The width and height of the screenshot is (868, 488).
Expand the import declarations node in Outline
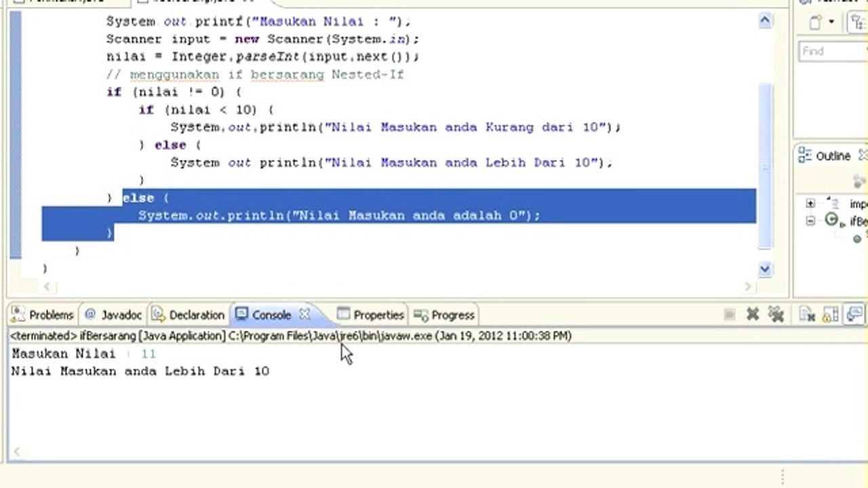click(x=810, y=203)
